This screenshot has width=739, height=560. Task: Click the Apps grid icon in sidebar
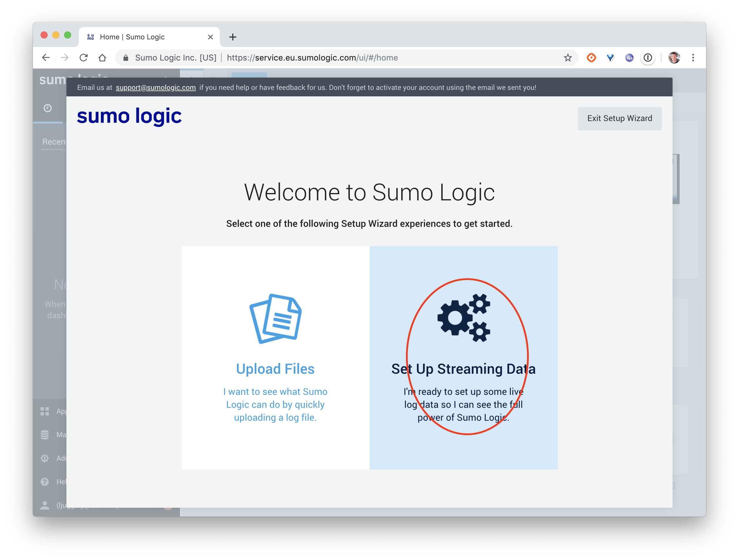(x=44, y=411)
